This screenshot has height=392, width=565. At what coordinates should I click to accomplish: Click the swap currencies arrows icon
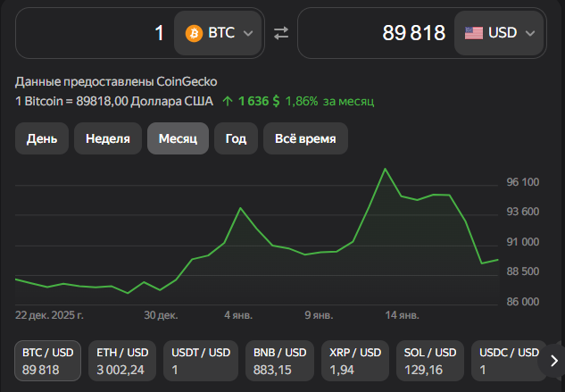(x=281, y=33)
